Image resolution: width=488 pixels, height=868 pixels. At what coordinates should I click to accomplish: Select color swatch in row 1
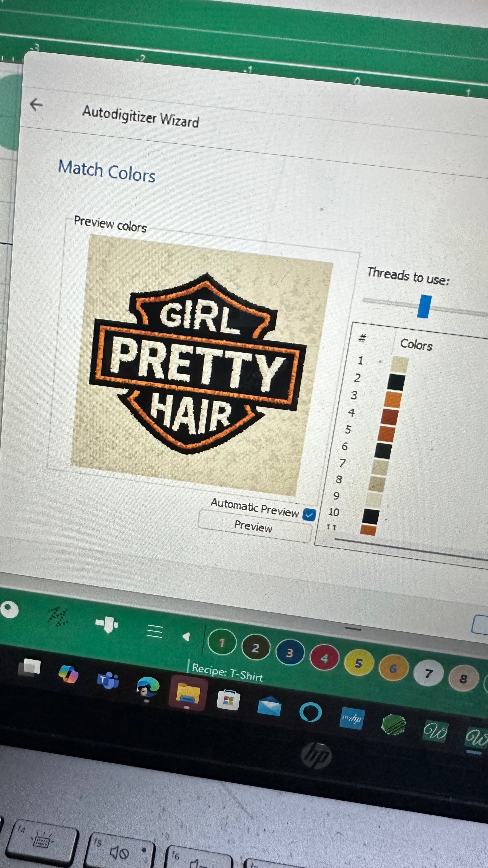(x=400, y=365)
